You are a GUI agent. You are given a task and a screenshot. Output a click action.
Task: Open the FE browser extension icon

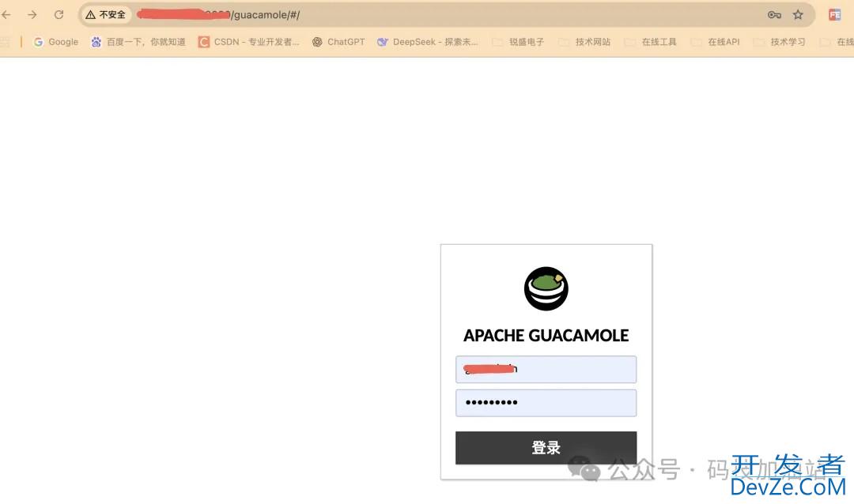tap(834, 14)
